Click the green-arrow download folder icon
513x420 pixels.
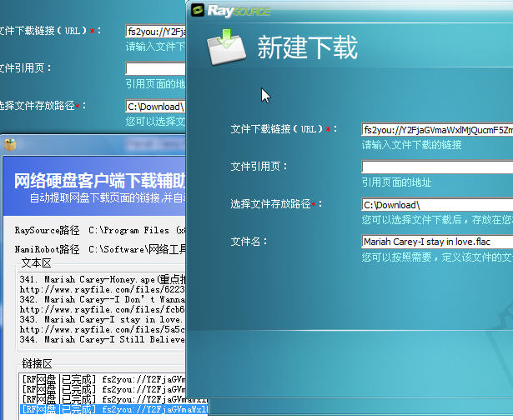tap(226, 47)
